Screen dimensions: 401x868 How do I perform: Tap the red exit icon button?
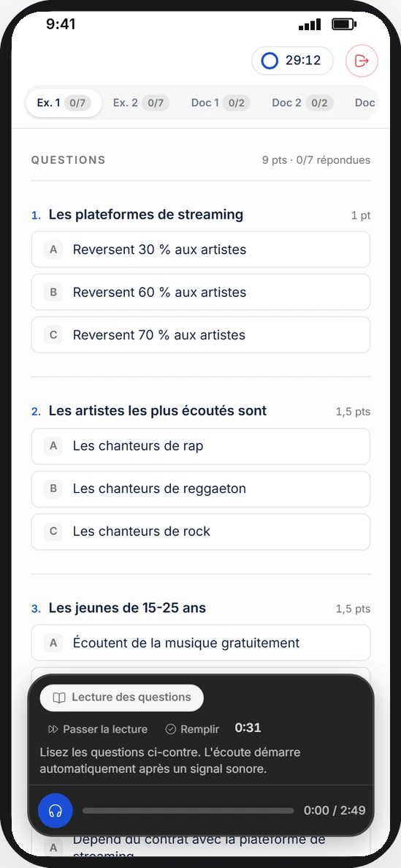[x=362, y=61]
